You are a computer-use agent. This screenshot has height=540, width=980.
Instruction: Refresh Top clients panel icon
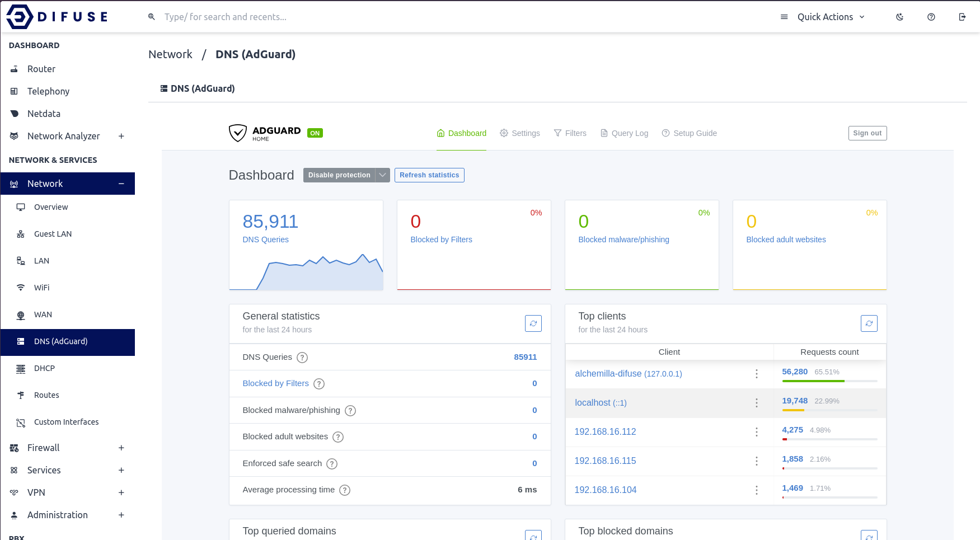[x=869, y=323]
